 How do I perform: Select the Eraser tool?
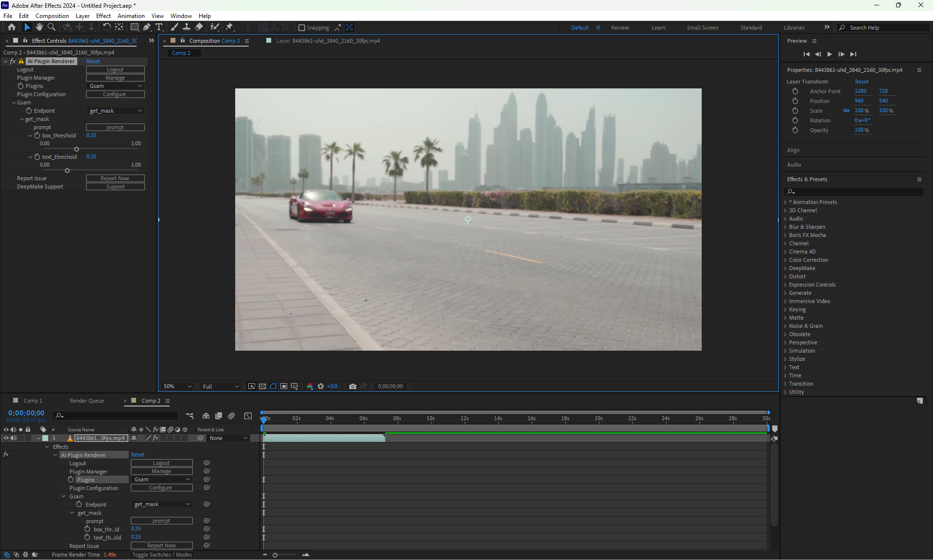coord(199,27)
